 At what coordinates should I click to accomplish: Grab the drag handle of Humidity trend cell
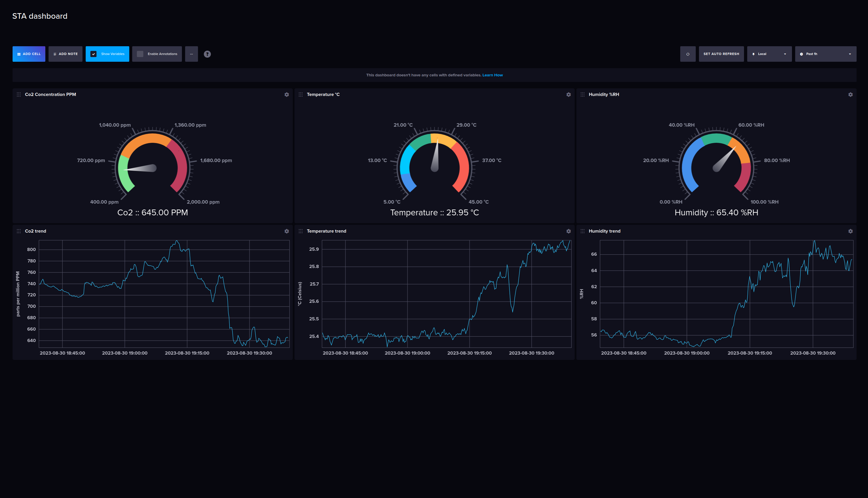point(583,231)
